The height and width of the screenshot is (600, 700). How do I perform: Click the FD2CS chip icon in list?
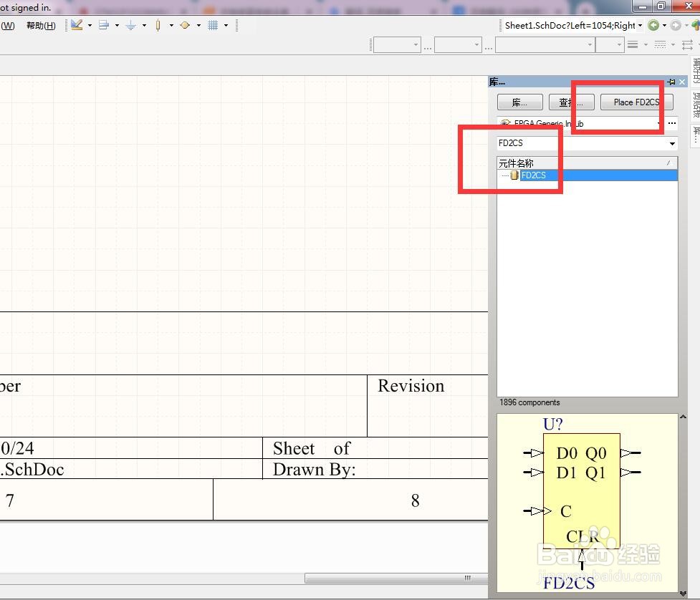[514, 175]
